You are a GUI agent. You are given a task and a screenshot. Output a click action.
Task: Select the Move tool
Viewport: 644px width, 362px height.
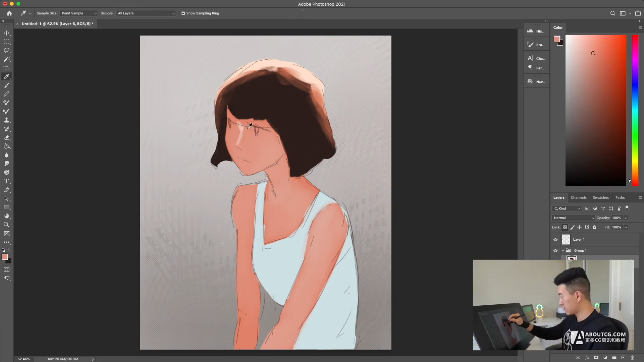click(6, 33)
